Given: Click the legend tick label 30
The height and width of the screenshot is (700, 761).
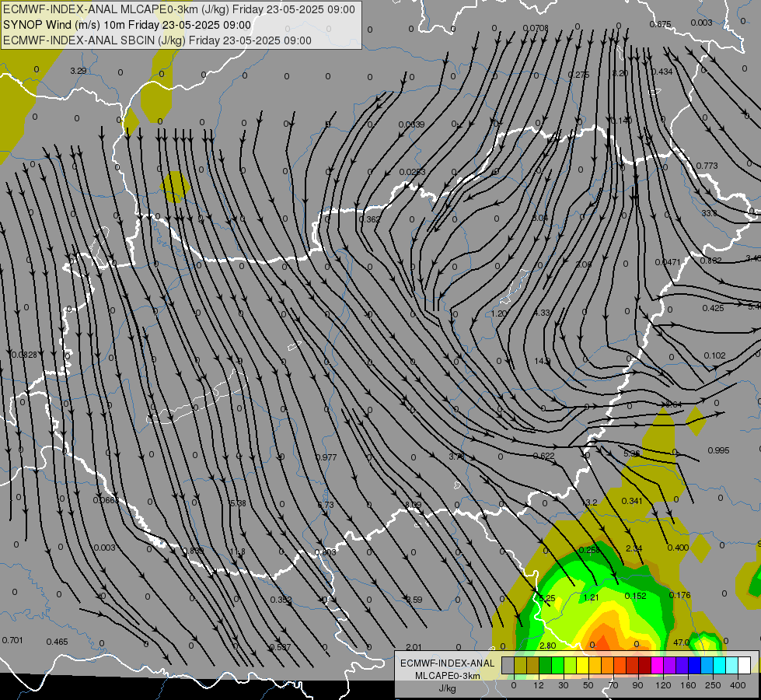Looking at the screenshot, I should [x=564, y=685].
